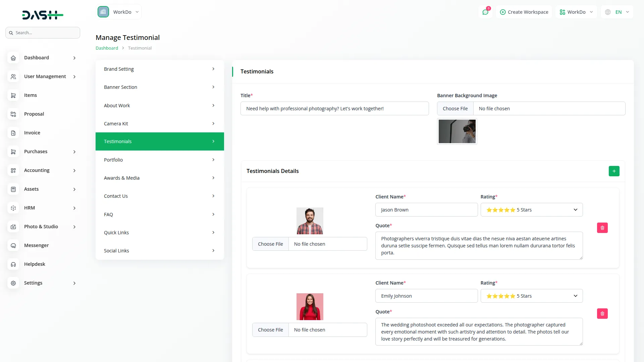The width and height of the screenshot is (644, 362).
Task: Click the Settings gear icon in sidebar
Action: pyautogui.click(x=13, y=283)
